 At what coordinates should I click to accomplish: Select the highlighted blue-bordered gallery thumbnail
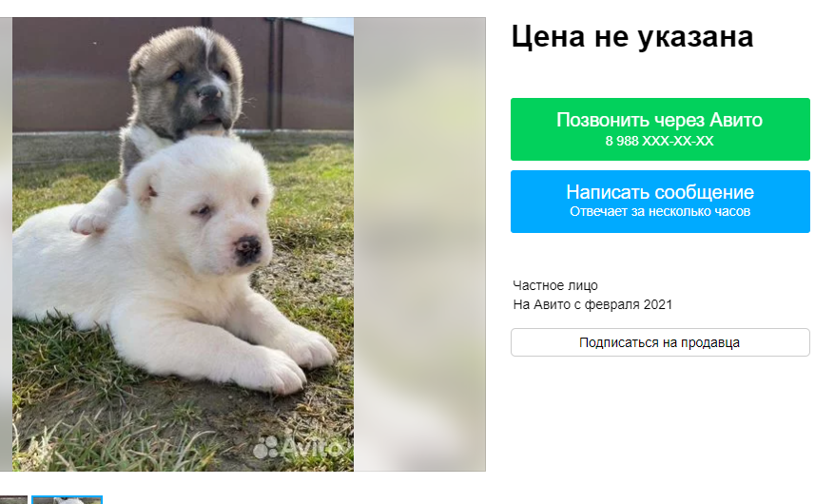(x=67, y=500)
